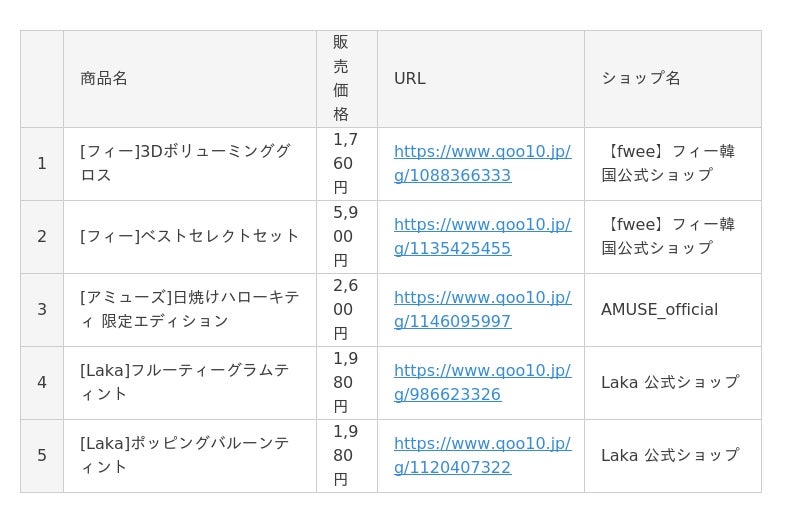
Task: Click row number 1 cell
Action: click(x=42, y=163)
